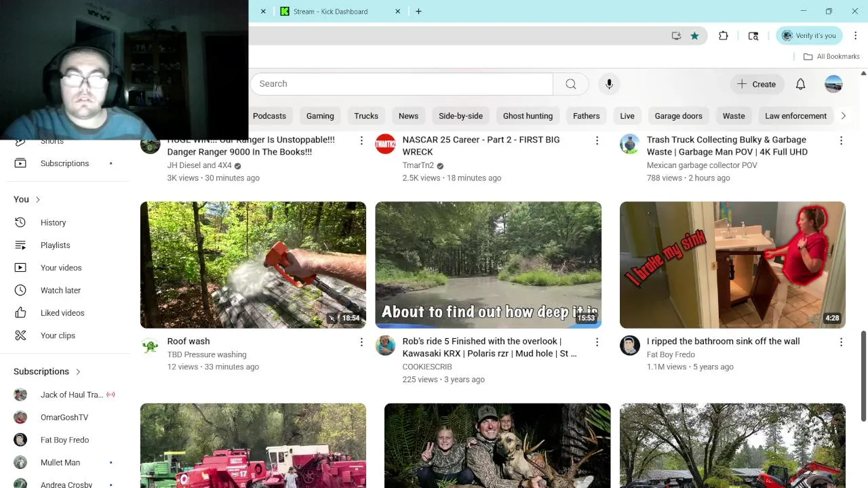Close the Stream - Kick Dashboard tab
868x488 pixels.
[398, 12]
